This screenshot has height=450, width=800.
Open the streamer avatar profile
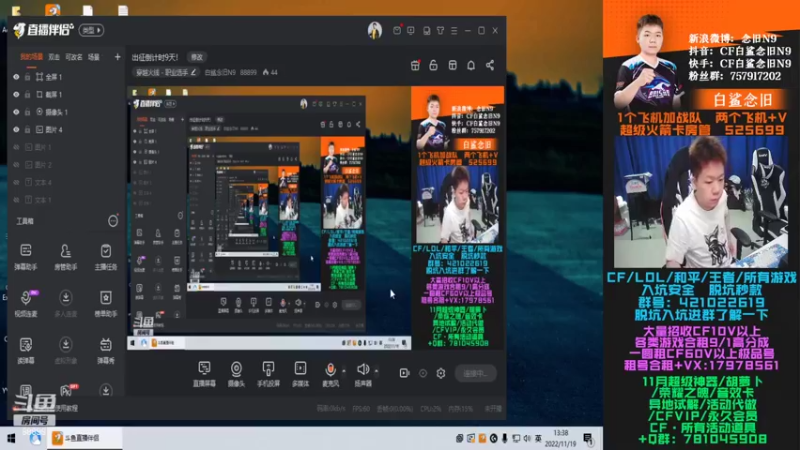[375, 31]
